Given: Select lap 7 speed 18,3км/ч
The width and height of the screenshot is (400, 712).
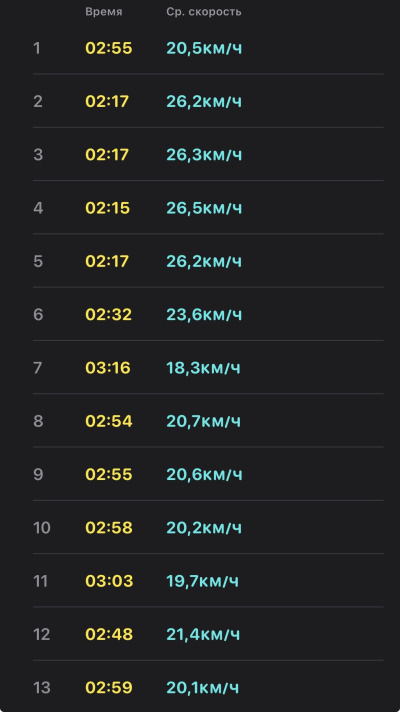Looking at the screenshot, I should point(203,368).
